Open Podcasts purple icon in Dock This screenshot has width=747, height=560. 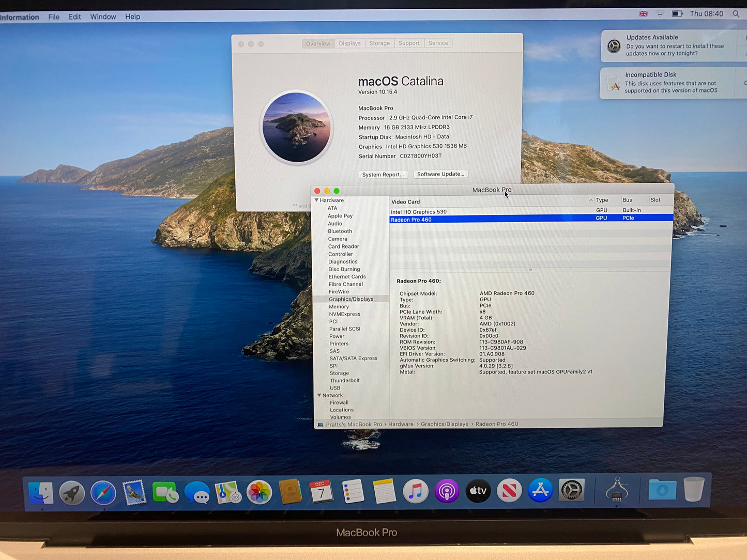447,491
